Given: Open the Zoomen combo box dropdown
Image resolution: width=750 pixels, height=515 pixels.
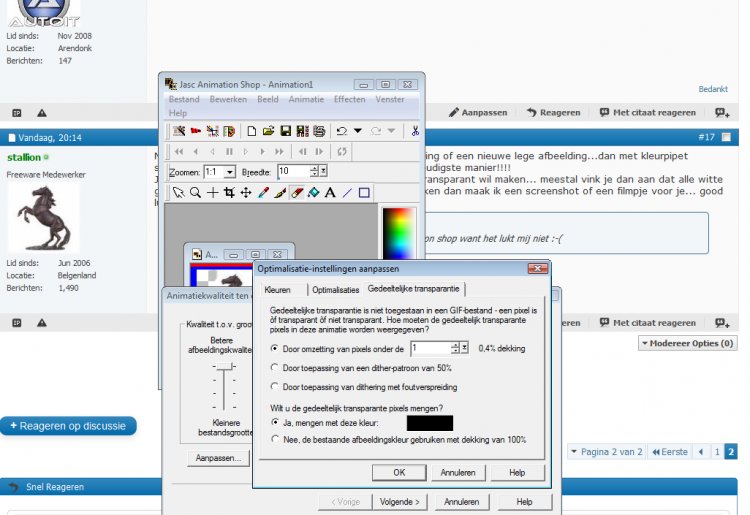Looking at the screenshot, I should pos(230,172).
